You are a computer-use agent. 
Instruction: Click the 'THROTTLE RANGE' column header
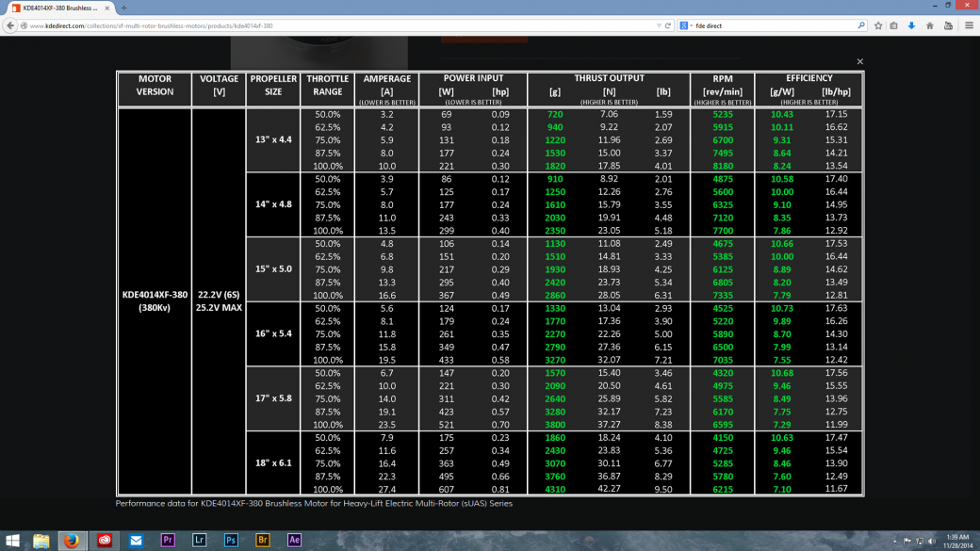(328, 89)
